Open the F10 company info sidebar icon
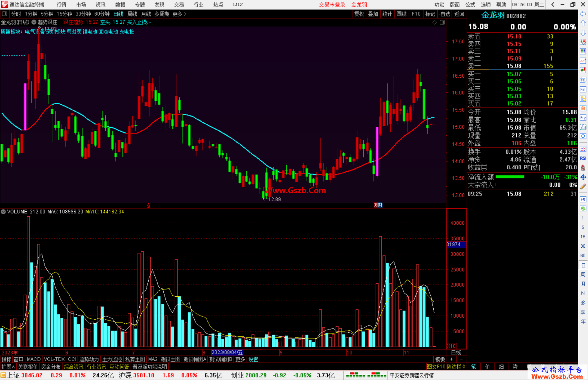Screen dimensions: 588x380 click(x=583, y=89)
